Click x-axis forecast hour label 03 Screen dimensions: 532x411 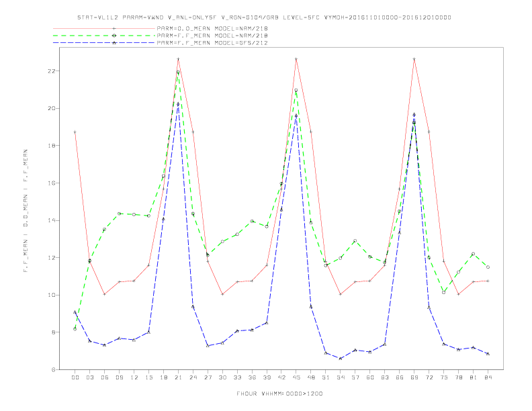(x=89, y=377)
